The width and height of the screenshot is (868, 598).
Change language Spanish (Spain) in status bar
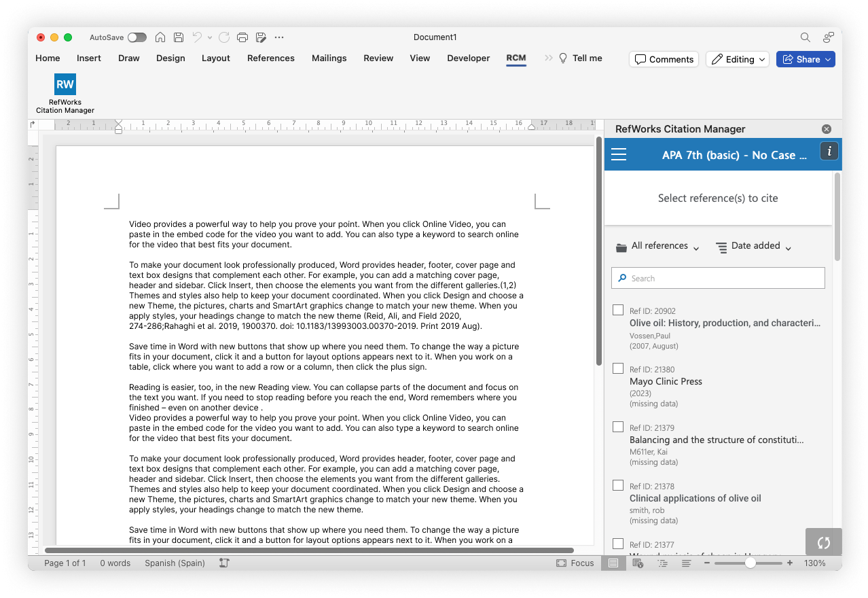[x=175, y=563]
